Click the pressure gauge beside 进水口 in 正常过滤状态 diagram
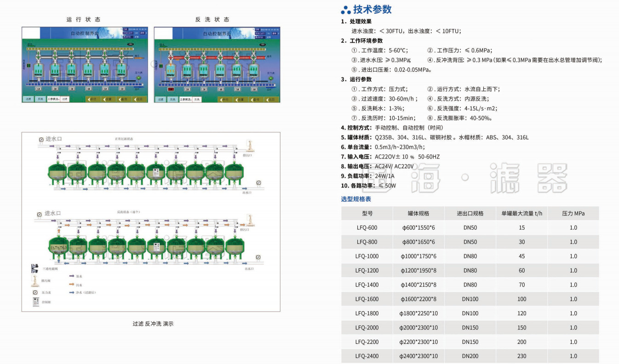The width and height of the screenshot is (619, 364). (41, 139)
